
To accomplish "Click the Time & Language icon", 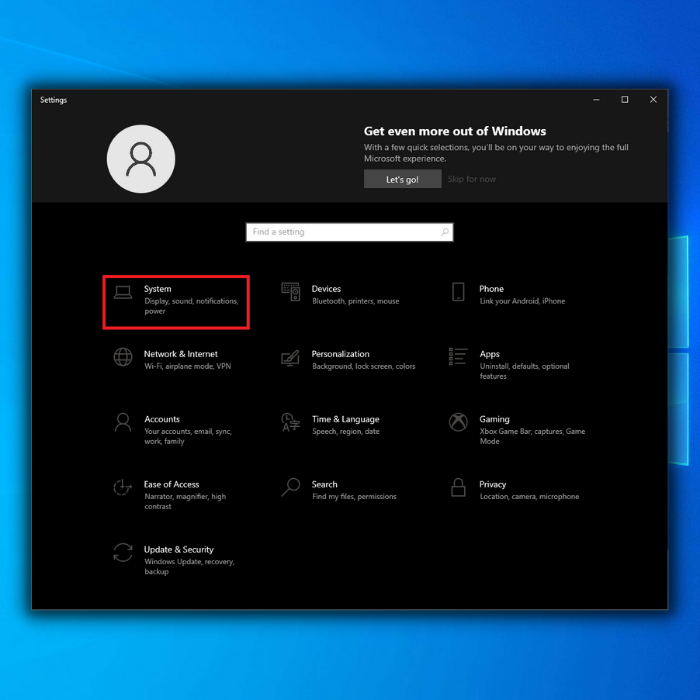I will coord(291,422).
